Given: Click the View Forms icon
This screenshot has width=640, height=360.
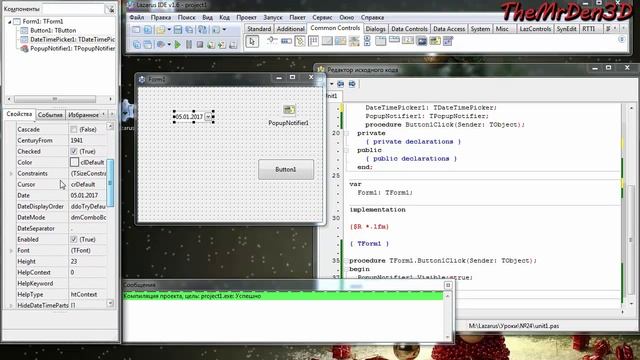Looking at the screenshot, I should pos(148,44).
